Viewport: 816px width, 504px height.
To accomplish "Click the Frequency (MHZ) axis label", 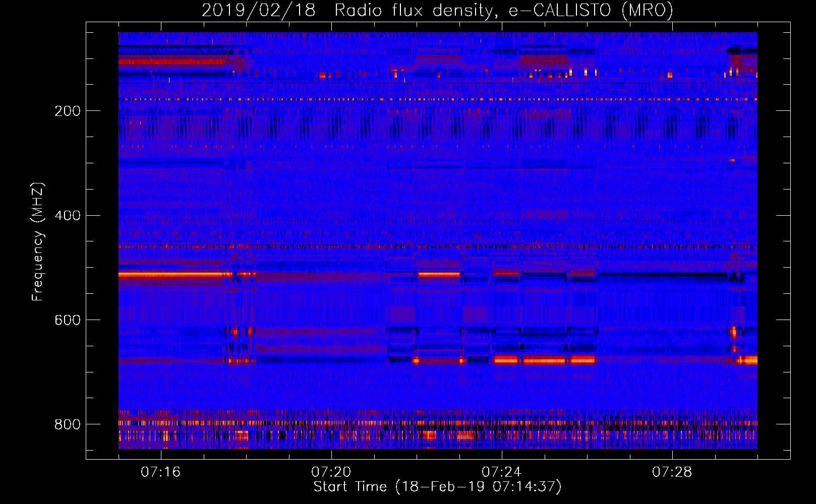I will 38,241.
